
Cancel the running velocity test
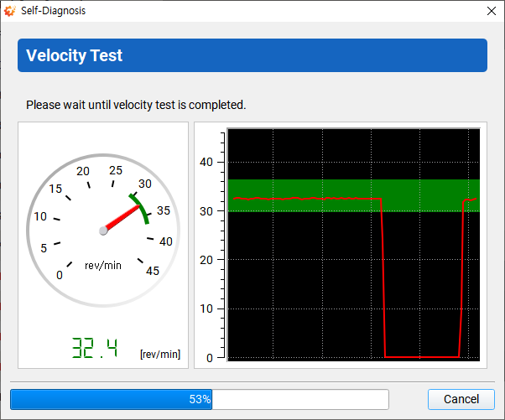point(461,399)
